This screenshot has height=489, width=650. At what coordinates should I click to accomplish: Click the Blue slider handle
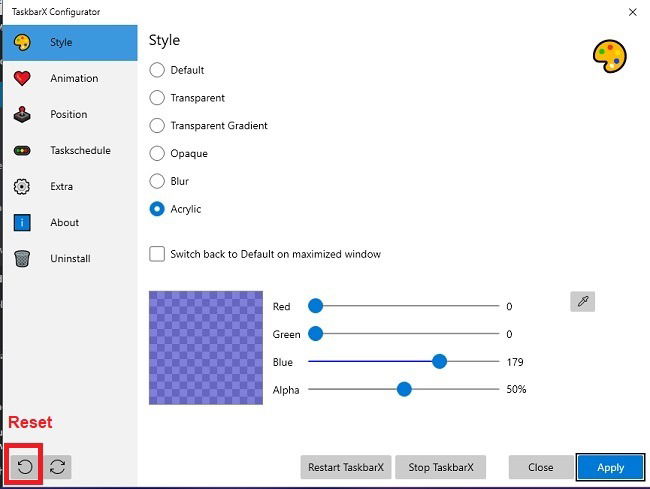tap(439, 361)
